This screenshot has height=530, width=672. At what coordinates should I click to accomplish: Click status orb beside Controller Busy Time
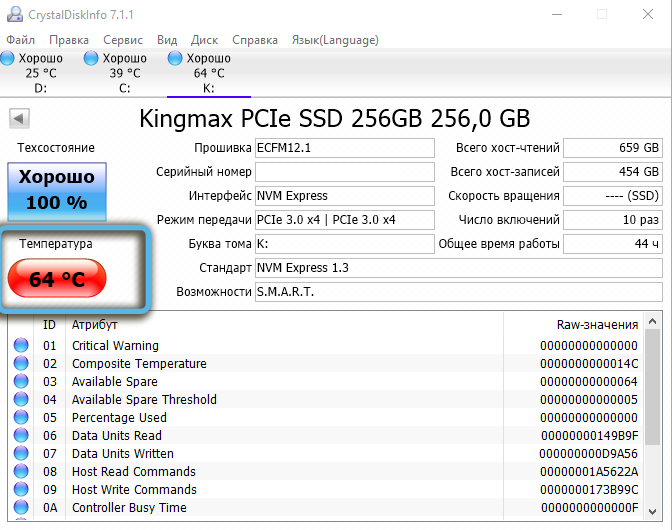click(21, 508)
